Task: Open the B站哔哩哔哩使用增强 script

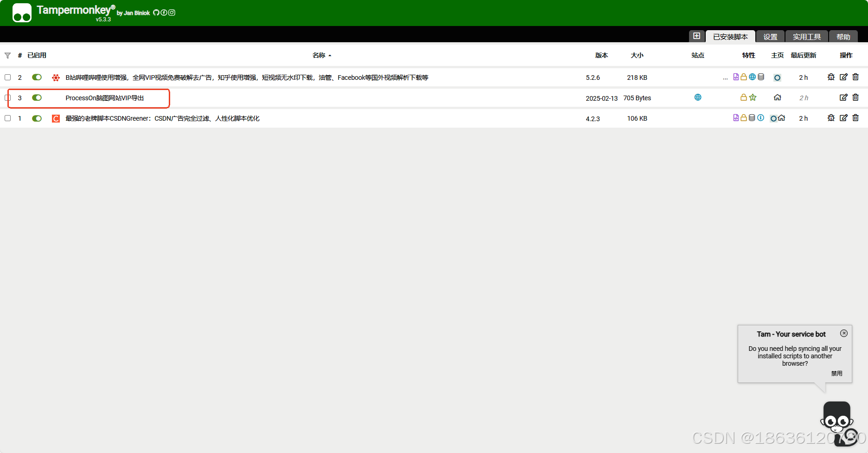Action: [x=247, y=78]
